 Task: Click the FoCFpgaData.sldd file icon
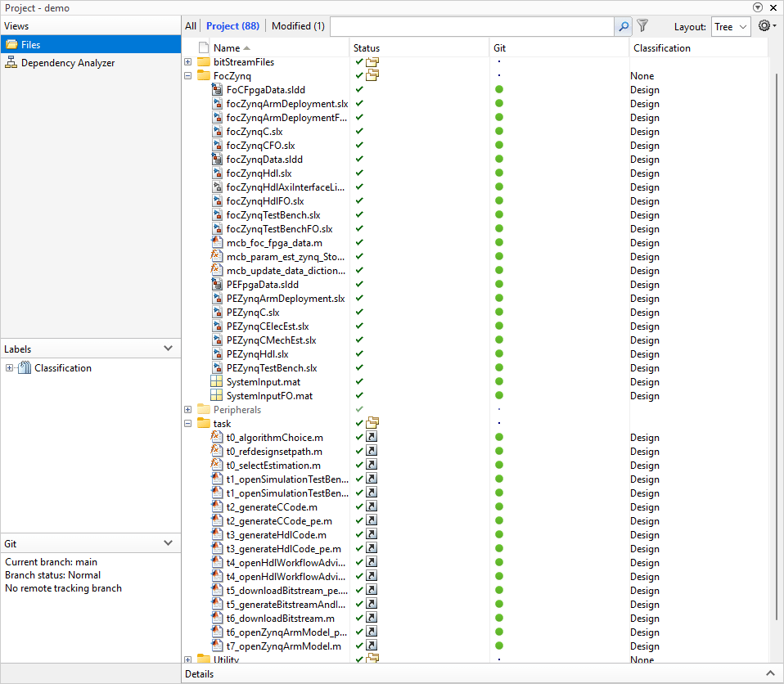(217, 89)
